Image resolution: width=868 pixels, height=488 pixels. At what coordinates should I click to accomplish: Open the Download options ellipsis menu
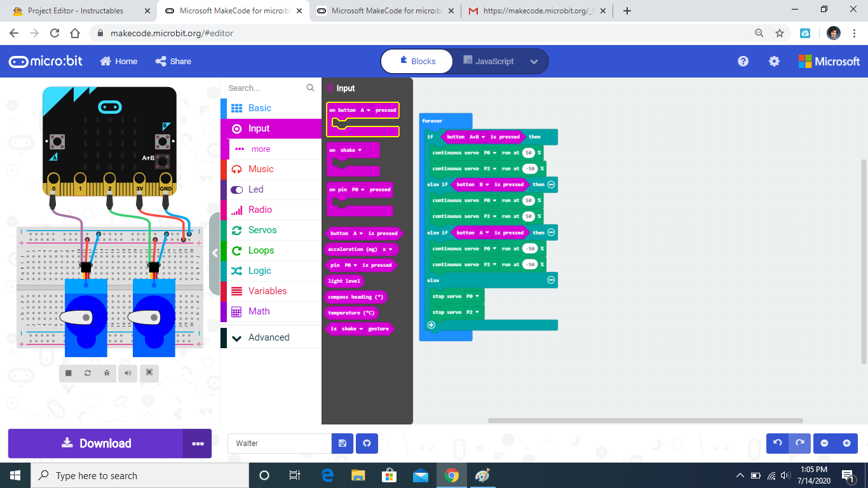[198, 444]
